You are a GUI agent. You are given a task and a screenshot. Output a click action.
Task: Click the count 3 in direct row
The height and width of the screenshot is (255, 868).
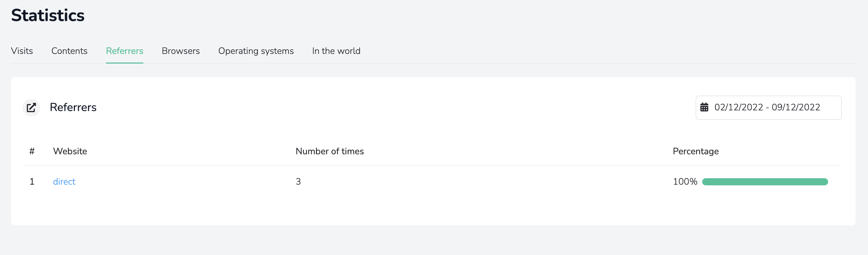(298, 182)
